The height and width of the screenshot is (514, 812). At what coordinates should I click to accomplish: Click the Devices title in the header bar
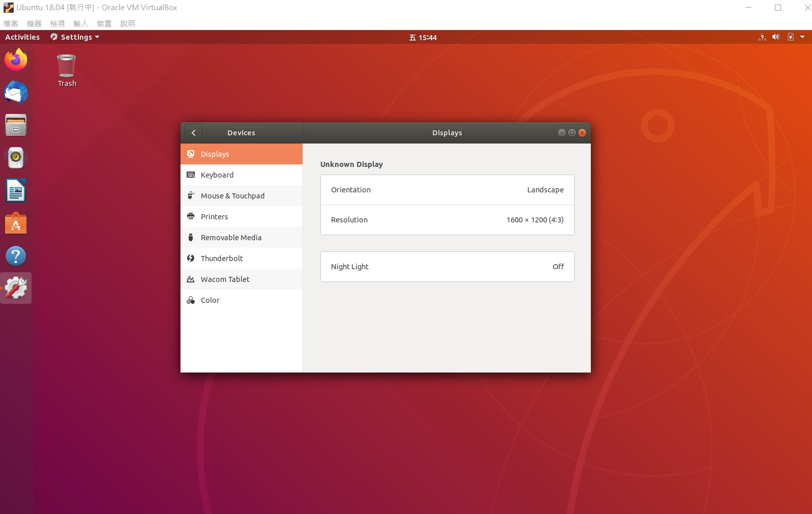coord(241,133)
